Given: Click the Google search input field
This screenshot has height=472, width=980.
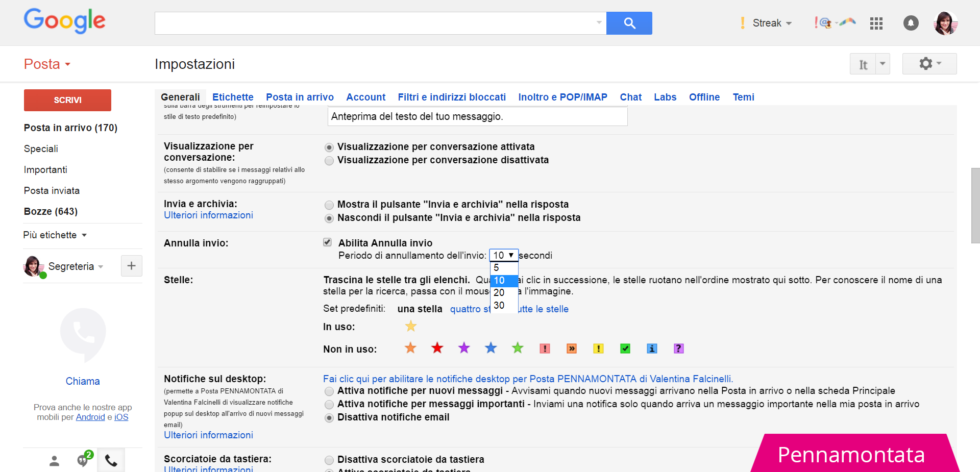Looking at the screenshot, I should tap(375, 23).
